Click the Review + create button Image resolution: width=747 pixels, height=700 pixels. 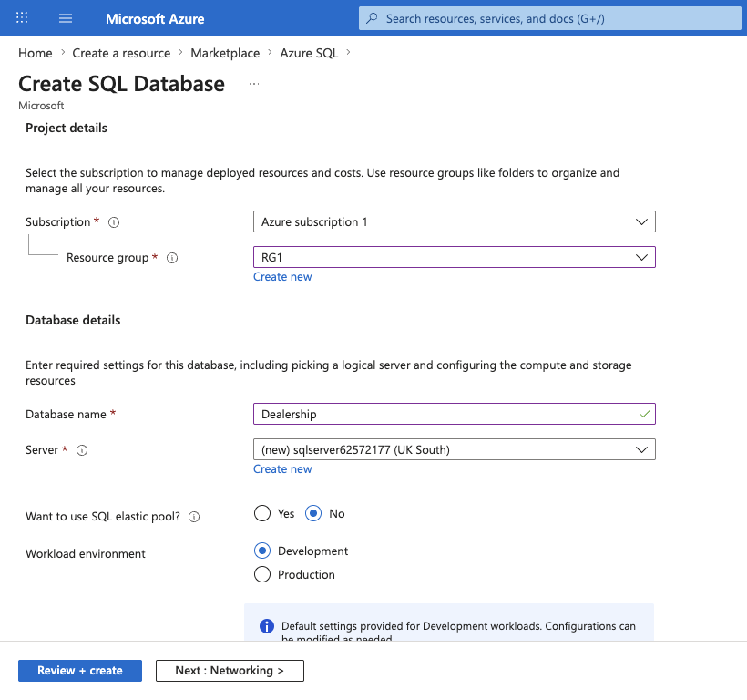80,671
